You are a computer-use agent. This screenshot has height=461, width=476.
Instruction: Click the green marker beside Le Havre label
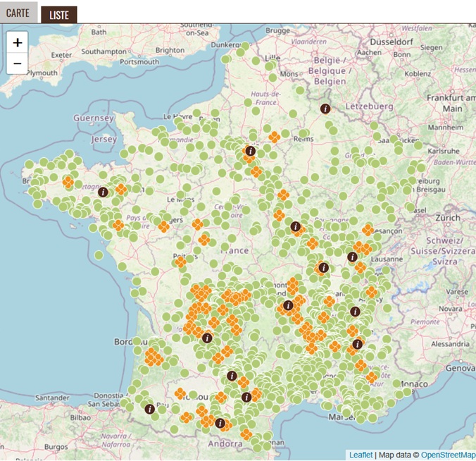(178, 121)
